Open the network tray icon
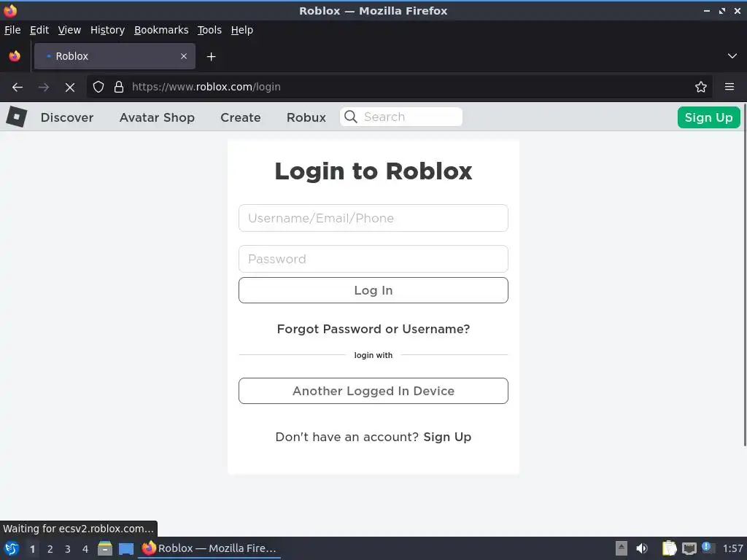 [x=689, y=548]
